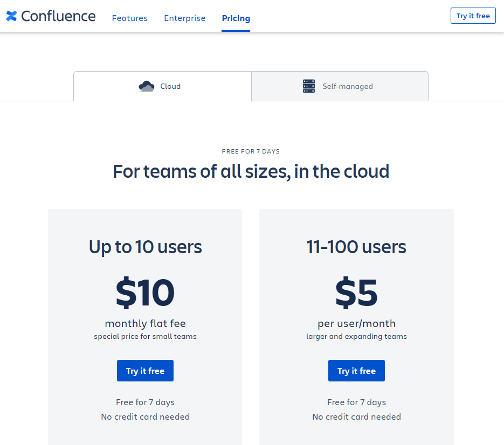Open the Features page
This screenshot has width=504, height=445.
(129, 18)
